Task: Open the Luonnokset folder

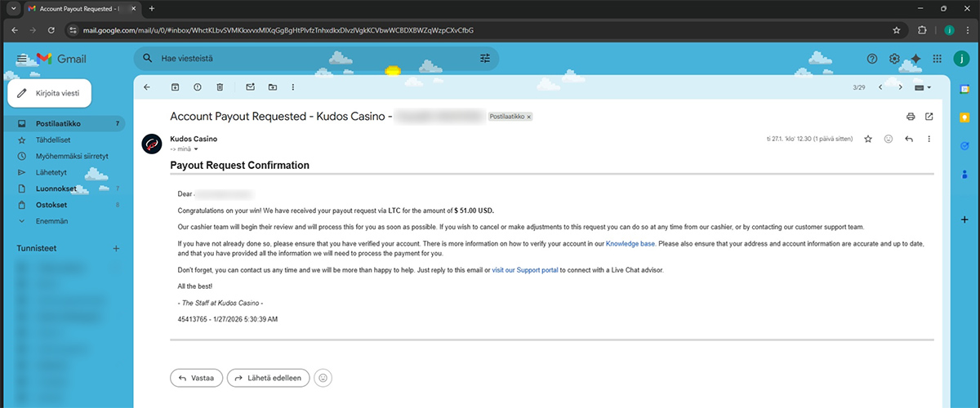Action: point(56,188)
